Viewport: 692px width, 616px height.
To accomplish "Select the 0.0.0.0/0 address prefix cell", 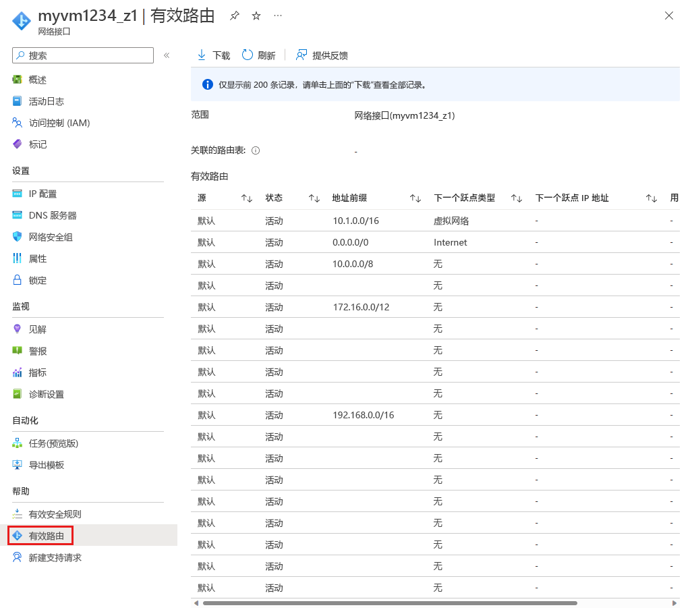I will pos(351,242).
